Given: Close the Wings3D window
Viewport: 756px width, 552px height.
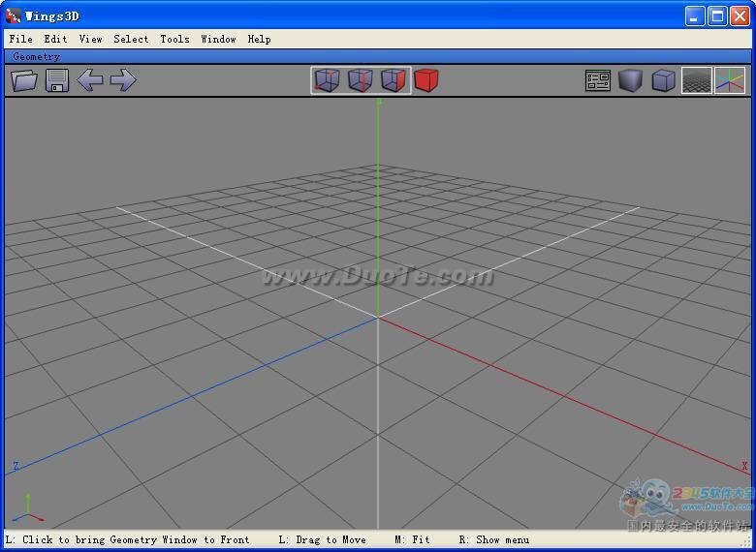Looking at the screenshot, I should (740, 16).
